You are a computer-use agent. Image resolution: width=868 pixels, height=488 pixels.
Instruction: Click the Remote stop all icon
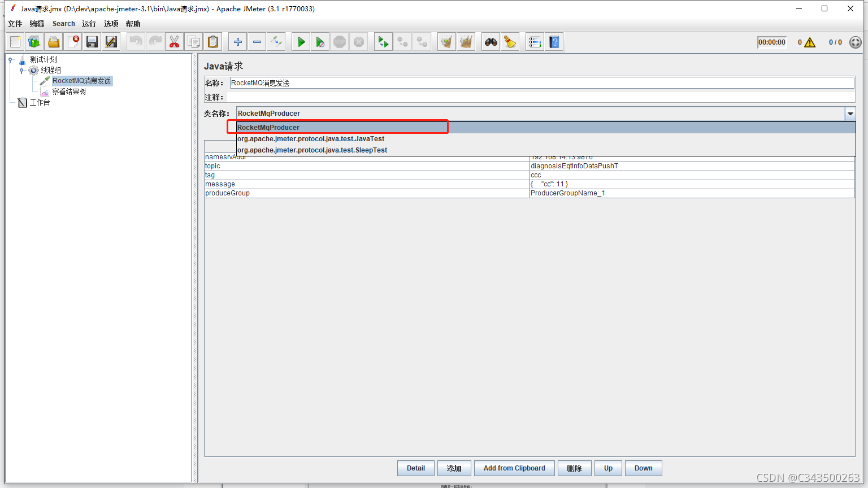pos(403,42)
